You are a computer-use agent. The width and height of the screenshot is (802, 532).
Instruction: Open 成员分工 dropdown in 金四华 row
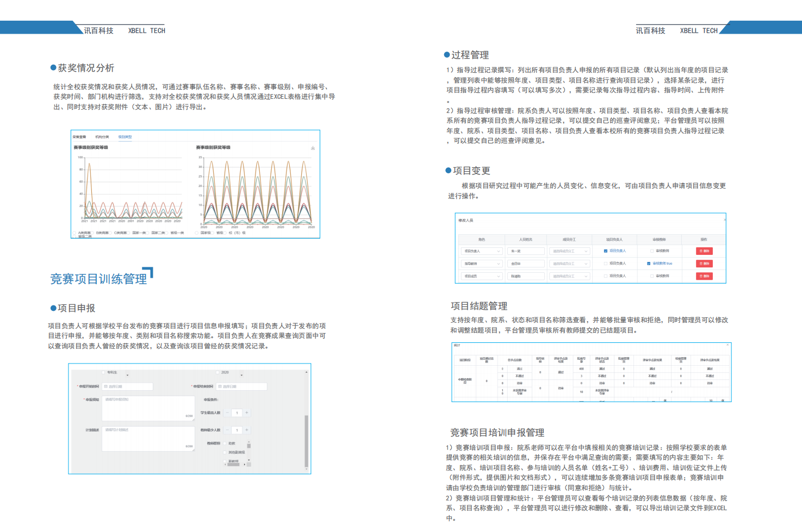coord(570,264)
